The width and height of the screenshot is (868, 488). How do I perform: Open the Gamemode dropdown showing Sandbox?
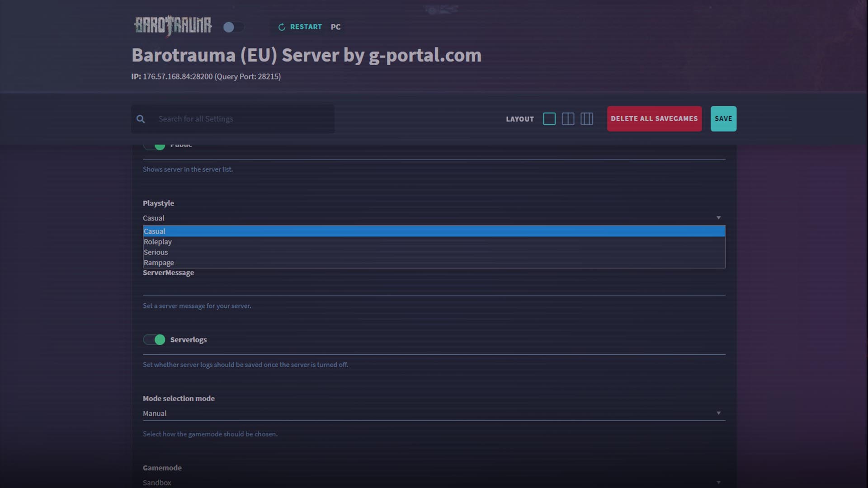point(434,483)
